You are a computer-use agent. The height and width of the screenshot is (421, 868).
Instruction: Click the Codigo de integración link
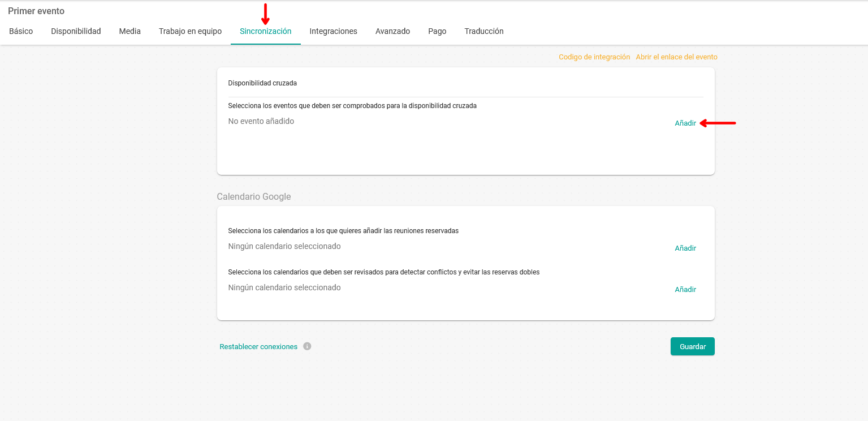tap(594, 57)
